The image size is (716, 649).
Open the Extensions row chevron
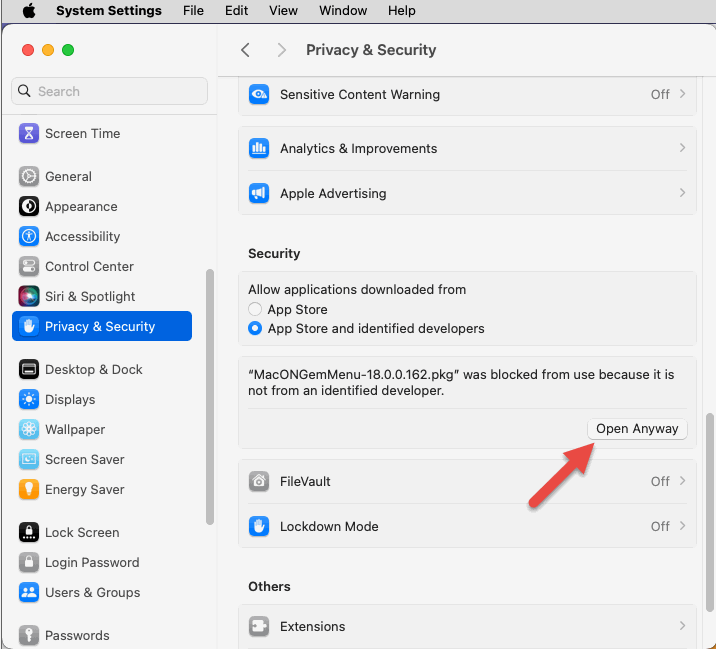pyautogui.click(x=682, y=626)
